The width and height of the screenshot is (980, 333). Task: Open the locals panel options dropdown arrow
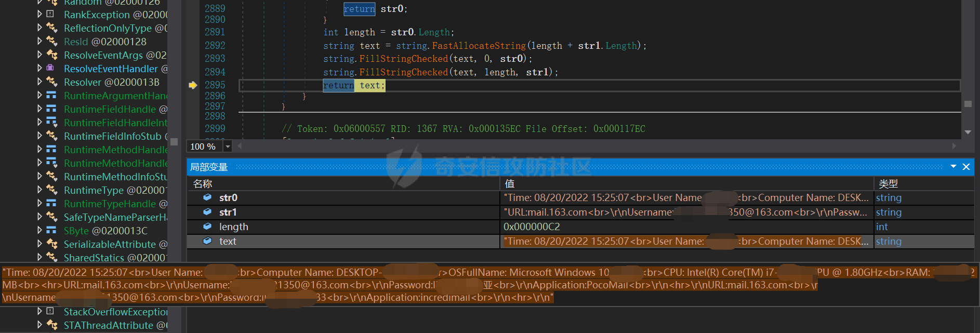(x=953, y=167)
